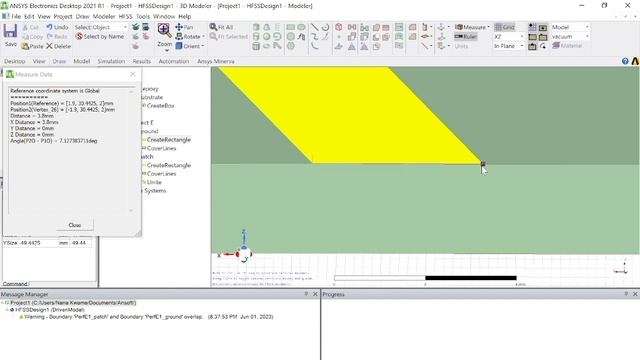The image size is (640, 360).
Task: Click the sphere primitive icon
Action: tap(267, 36)
